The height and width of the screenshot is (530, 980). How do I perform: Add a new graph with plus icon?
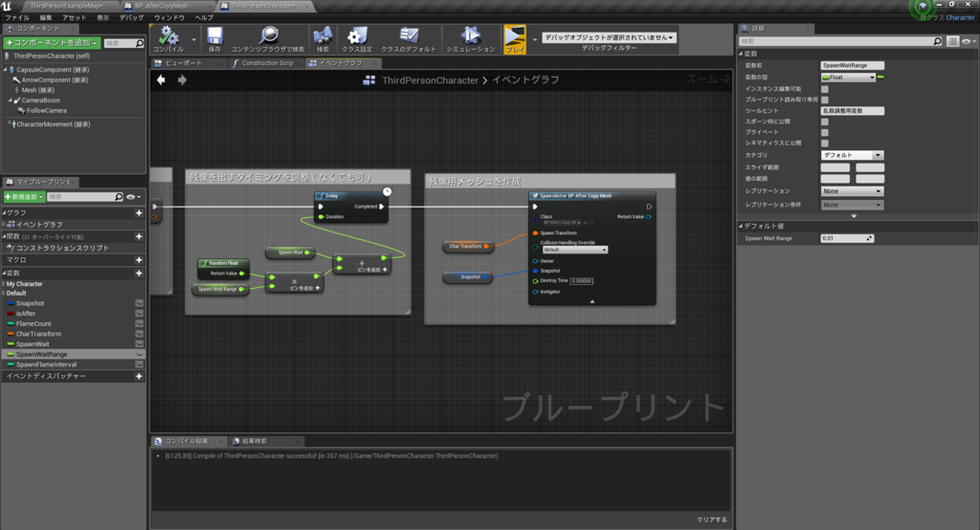[x=139, y=213]
